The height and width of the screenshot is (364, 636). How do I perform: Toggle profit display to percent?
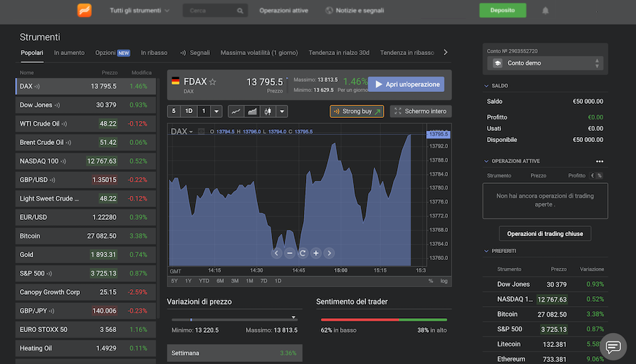click(x=599, y=176)
